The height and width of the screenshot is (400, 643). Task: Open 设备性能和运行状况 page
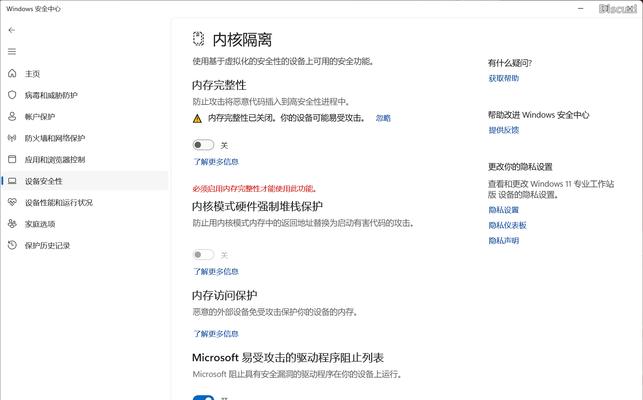point(59,203)
